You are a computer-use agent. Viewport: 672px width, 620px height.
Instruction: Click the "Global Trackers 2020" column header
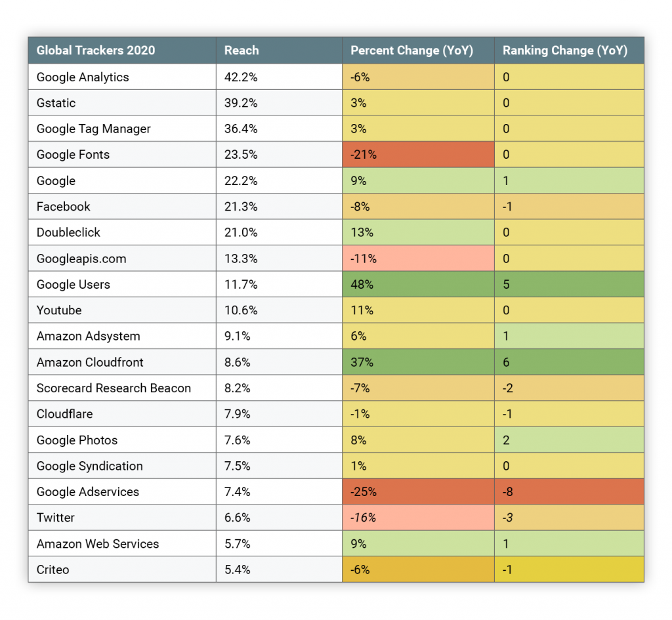tap(95, 51)
